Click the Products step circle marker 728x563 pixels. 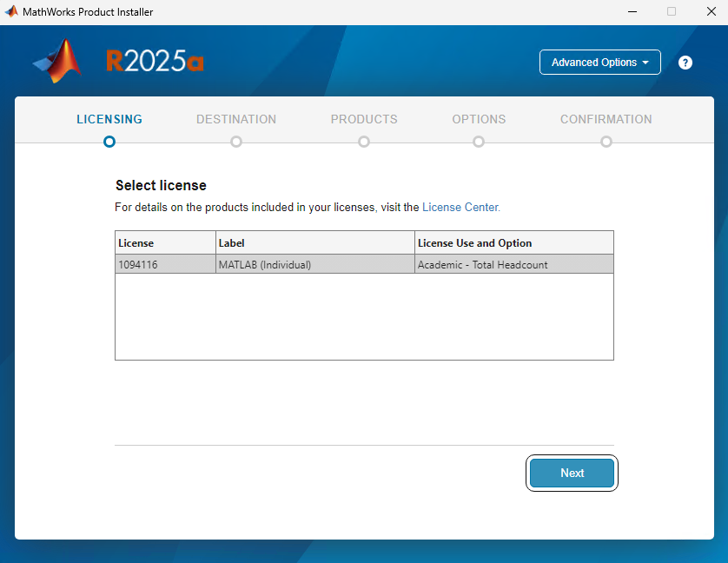(364, 142)
